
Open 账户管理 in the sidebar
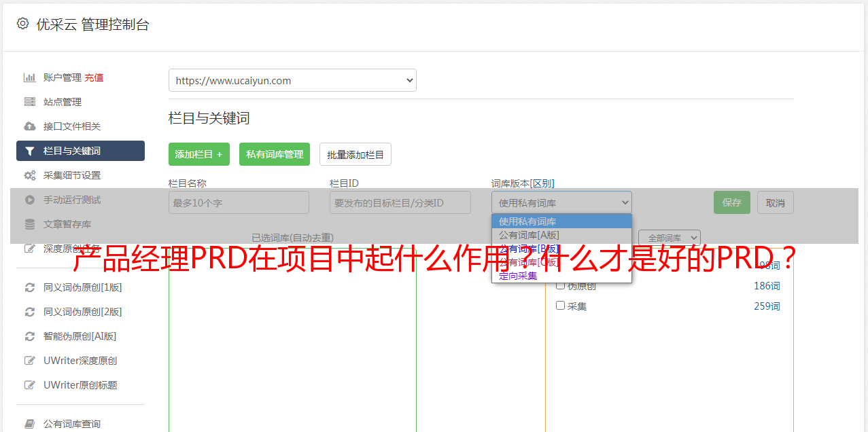click(x=62, y=77)
